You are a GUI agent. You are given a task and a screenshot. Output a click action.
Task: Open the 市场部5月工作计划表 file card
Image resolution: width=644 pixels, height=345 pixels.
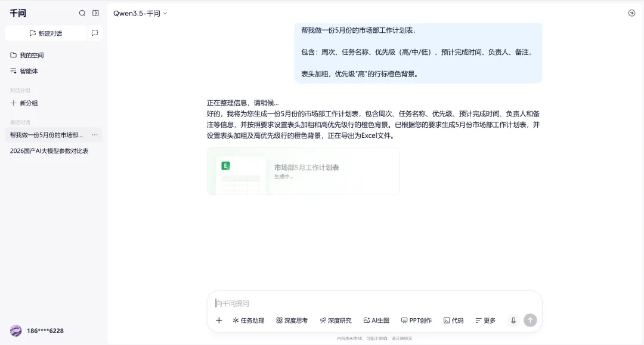point(303,171)
